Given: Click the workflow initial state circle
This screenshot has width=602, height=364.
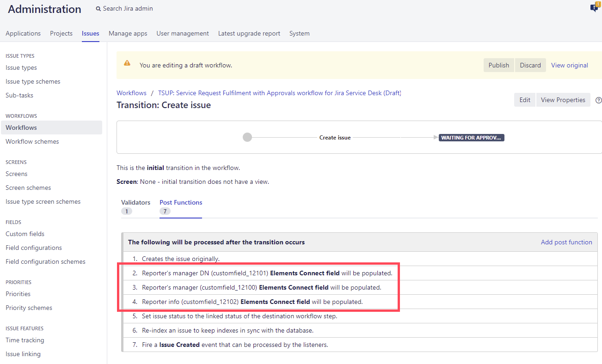Looking at the screenshot, I should coord(247,137).
